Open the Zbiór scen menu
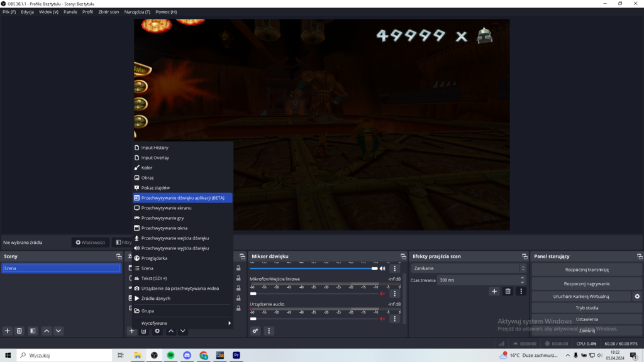Screen dimensions: 644x362 108,12
